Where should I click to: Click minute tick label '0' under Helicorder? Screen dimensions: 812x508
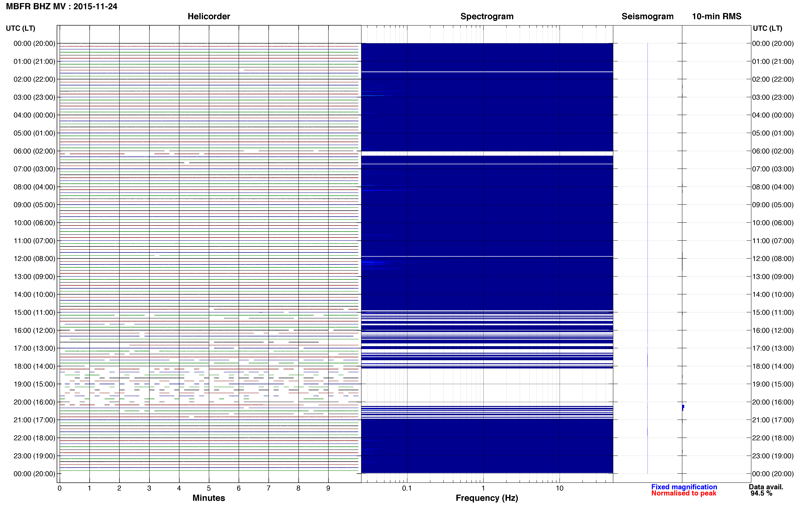[x=59, y=488]
